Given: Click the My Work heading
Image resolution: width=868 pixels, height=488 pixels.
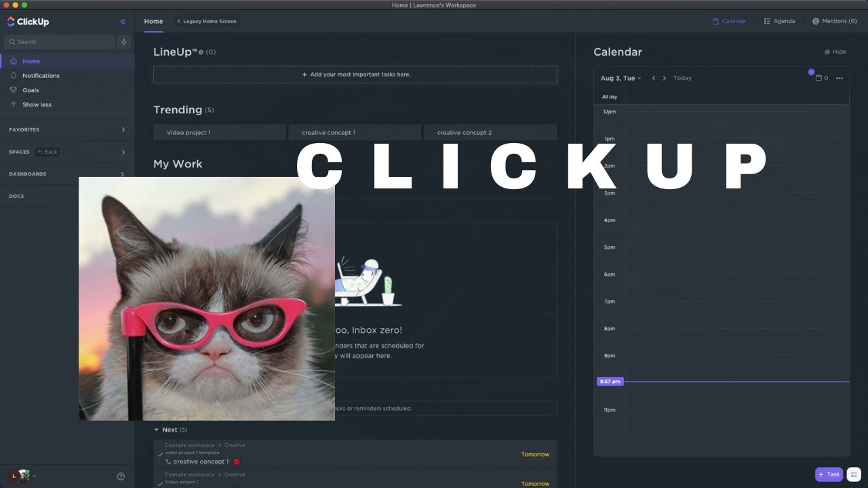Looking at the screenshot, I should coord(178,164).
